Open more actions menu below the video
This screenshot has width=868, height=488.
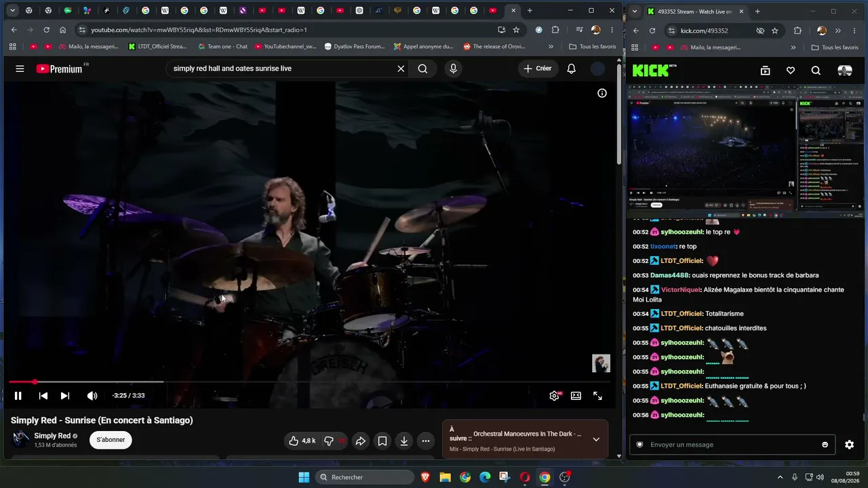point(426,441)
